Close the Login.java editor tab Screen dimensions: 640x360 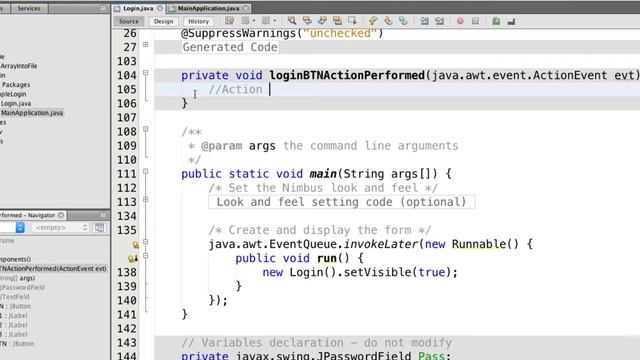tap(160, 8)
